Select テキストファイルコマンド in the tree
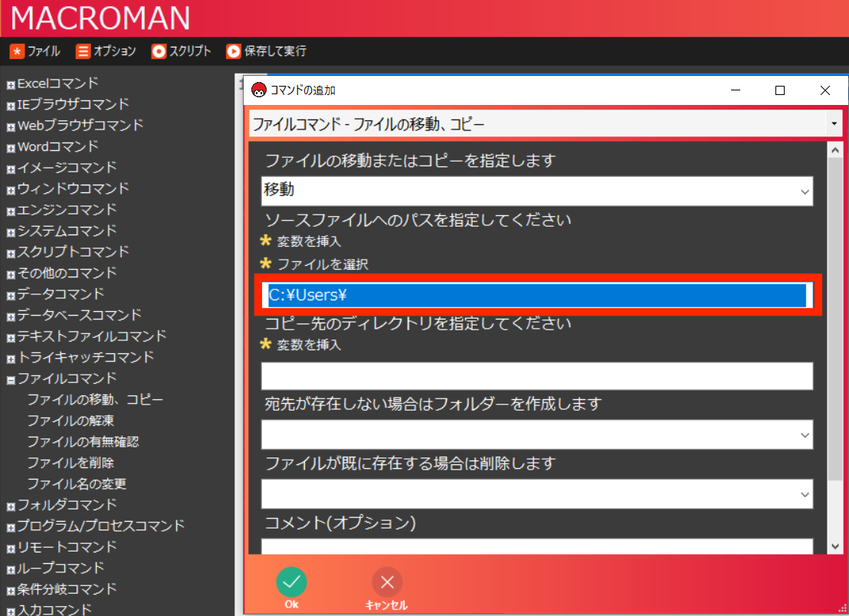Image resolution: width=849 pixels, height=616 pixels. 91,336
